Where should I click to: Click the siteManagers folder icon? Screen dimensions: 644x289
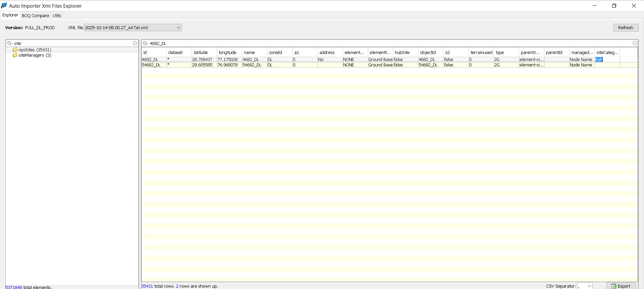pos(15,55)
